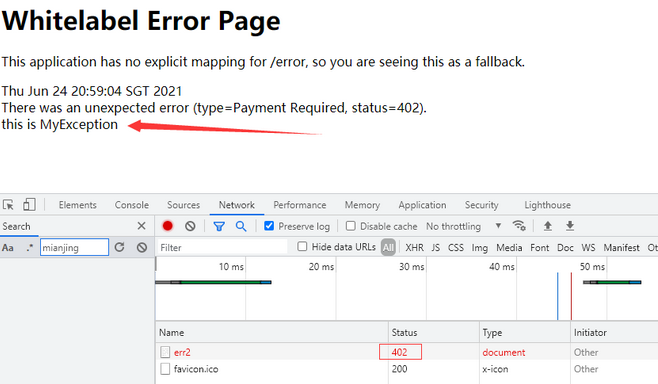Viewport: 658px width, 384px height.
Task: Sort requests by the Type column header
Action: pos(525,332)
